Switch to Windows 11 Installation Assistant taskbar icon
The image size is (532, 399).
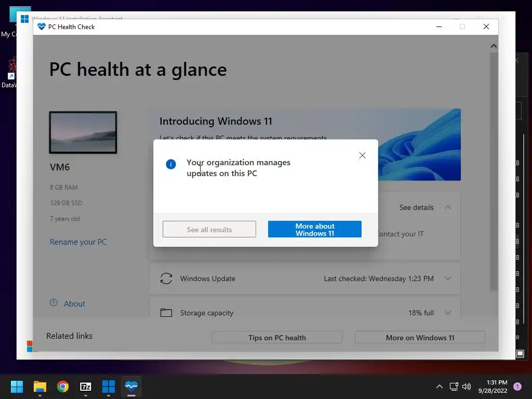point(109,387)
